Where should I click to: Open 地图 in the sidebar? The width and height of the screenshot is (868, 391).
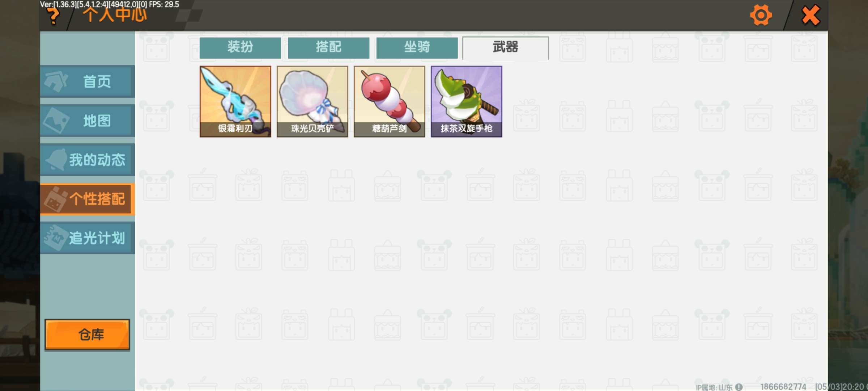(88, 121)
